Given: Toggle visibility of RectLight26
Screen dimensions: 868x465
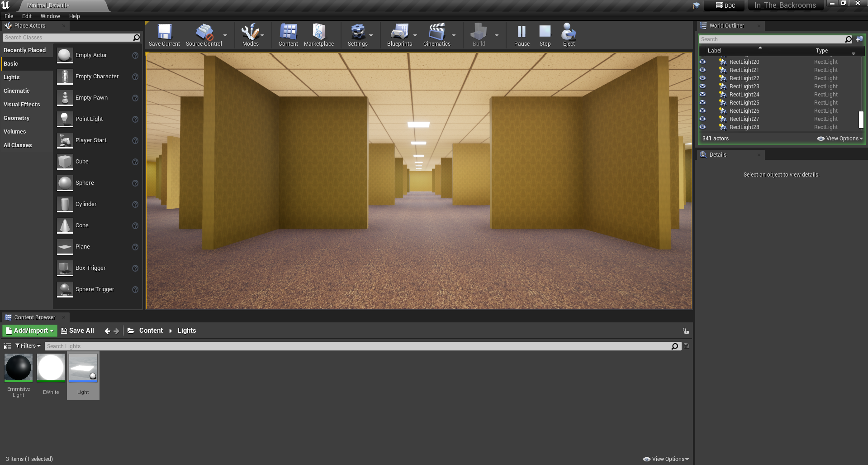Looking at the screenshot, I should coord(702,111).
